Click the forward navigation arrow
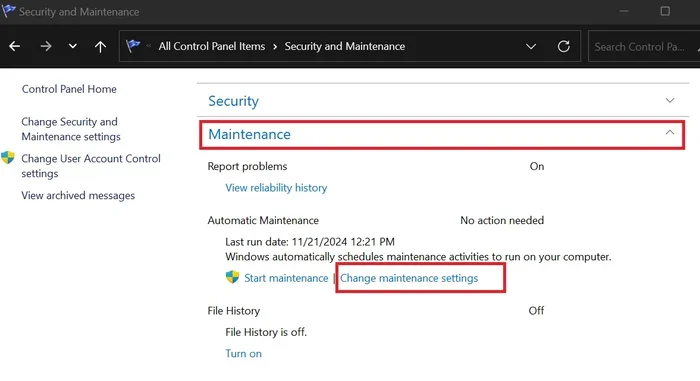 click(46, 46)
